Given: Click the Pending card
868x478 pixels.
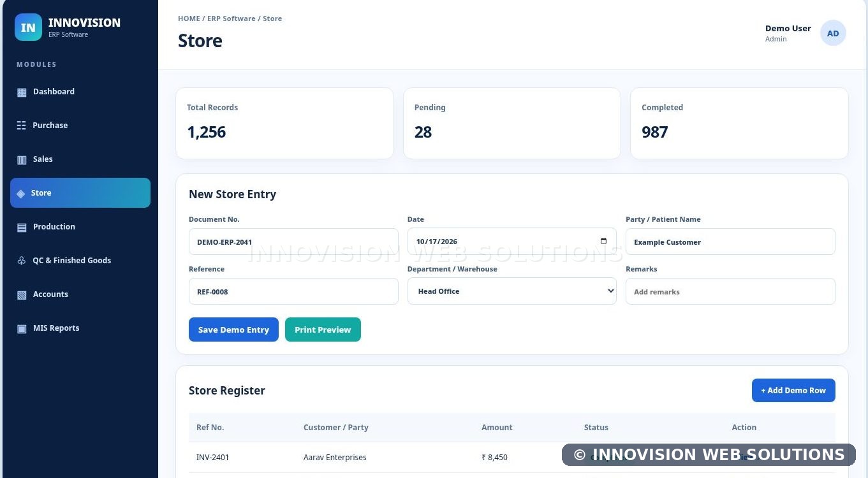Looking at the screenshot, I should click(512, 123).
